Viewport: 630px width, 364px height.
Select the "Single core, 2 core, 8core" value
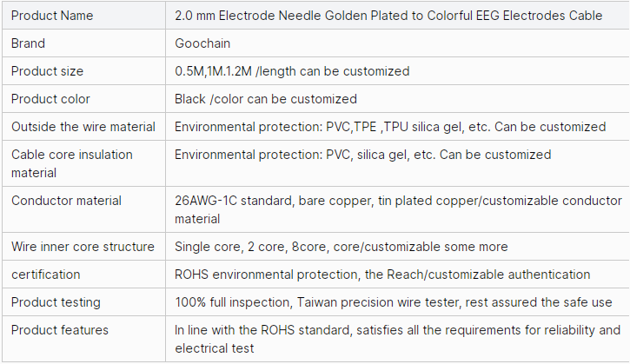(x=342, y=247)
